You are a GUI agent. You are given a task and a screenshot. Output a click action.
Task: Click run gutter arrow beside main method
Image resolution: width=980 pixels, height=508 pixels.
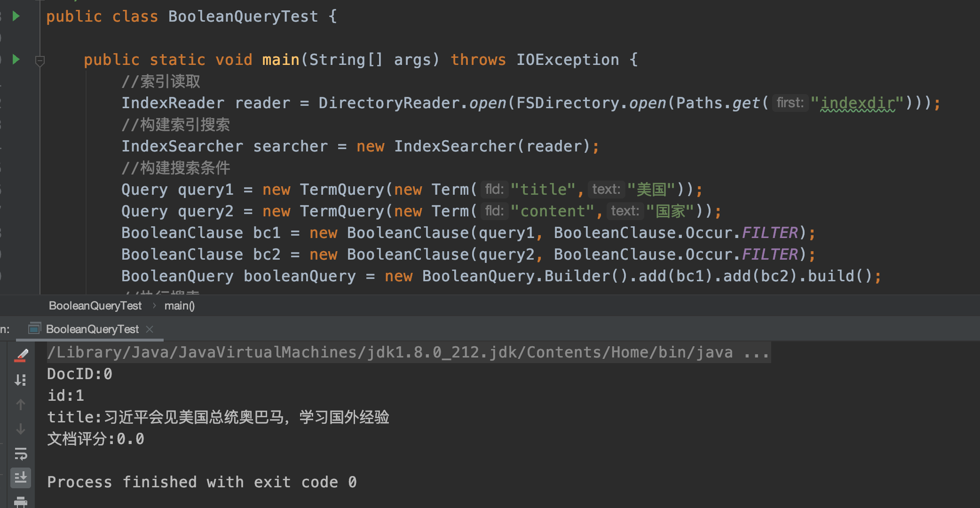pyautogui.click(x=16, y=59)
